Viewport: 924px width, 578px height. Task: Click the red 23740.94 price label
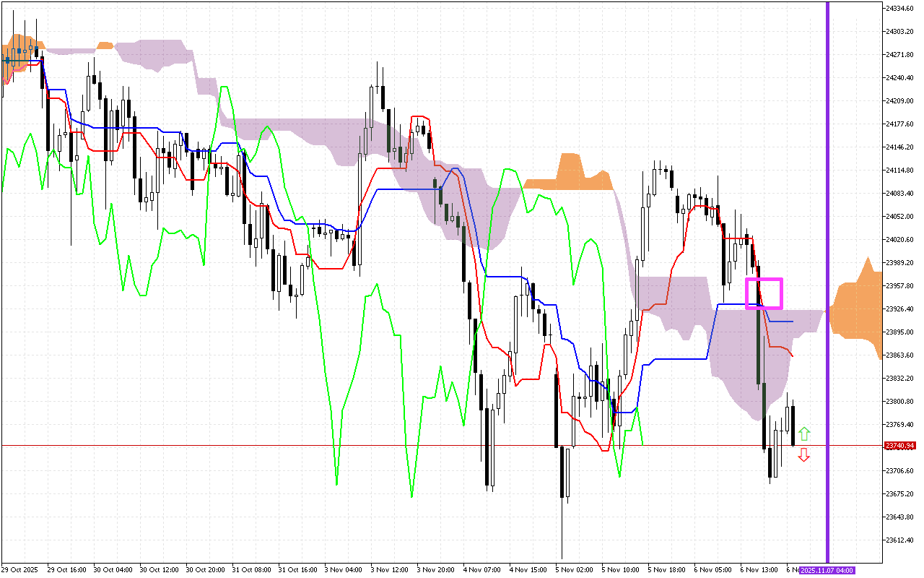coord(899,446)
